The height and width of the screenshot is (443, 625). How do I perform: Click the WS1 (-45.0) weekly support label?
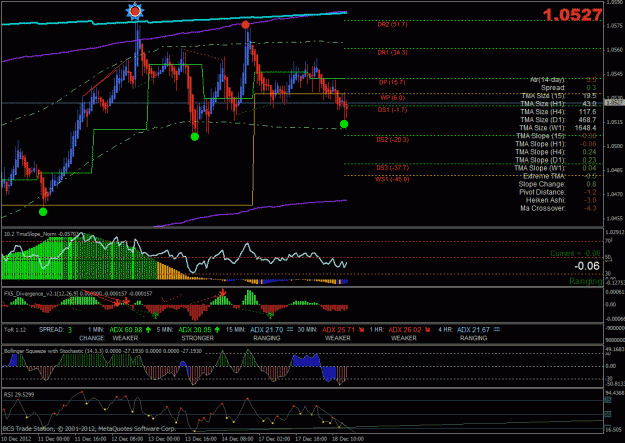click(x=392, y=179)
